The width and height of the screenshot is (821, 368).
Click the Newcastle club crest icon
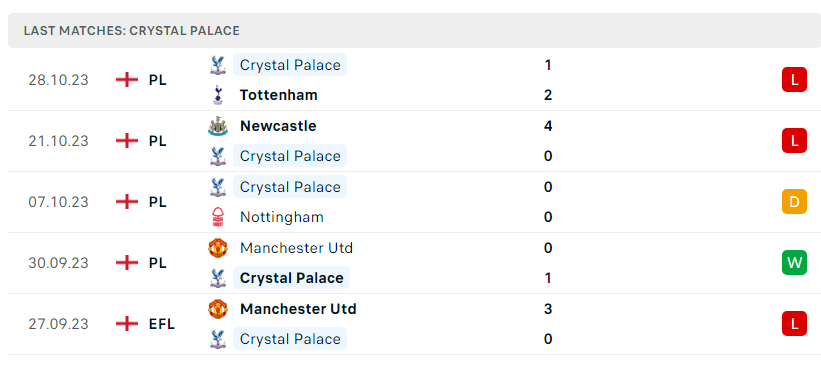pos(218,126)
